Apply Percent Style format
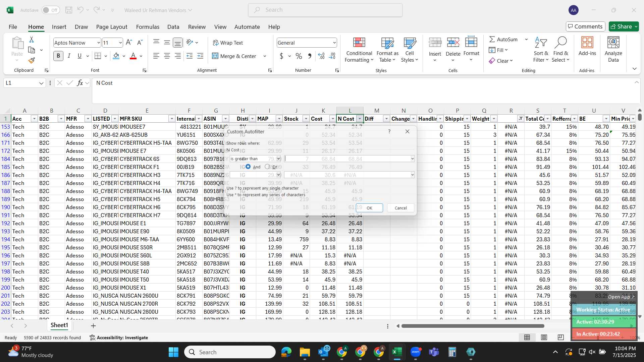This screenshot has width=644, height=362. point(299,56)
